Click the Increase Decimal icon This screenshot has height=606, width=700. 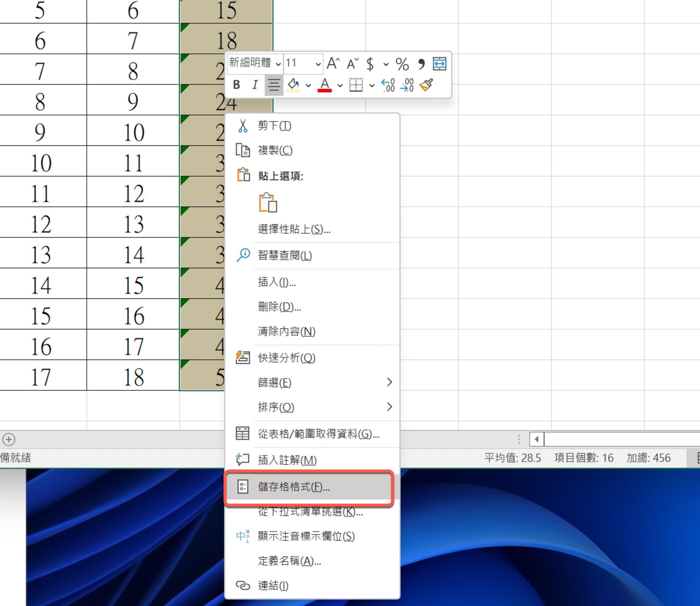click(388, 85)
